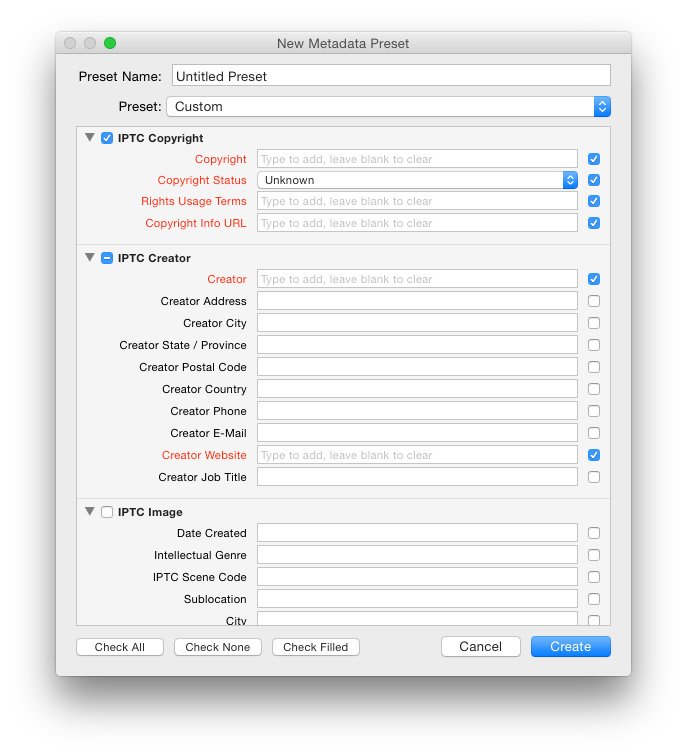Screen dimensions: 687x756
Task: Click the IPTC Creator section title
Action: click(154, 258)
